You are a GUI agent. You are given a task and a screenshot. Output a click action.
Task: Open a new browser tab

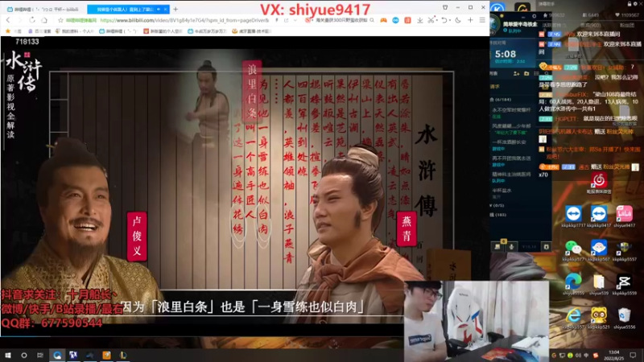[175, 9]
